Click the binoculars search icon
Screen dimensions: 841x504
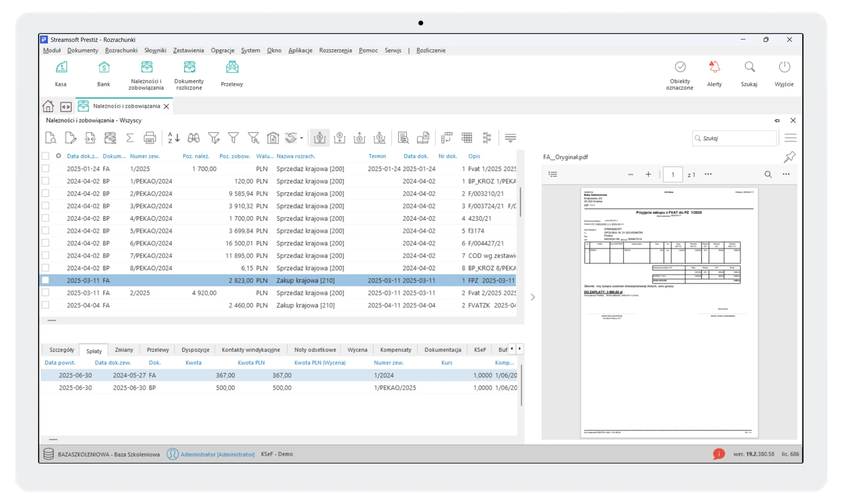coord(194,138)
